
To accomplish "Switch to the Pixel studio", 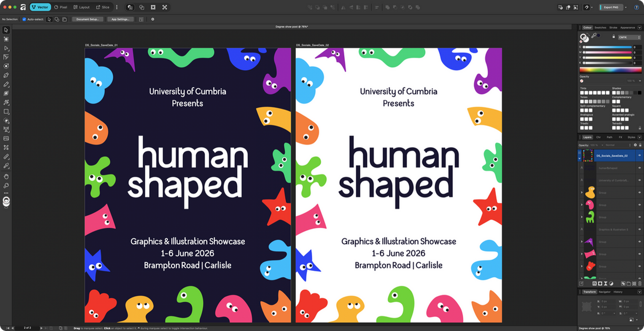I will pos(61,7).
